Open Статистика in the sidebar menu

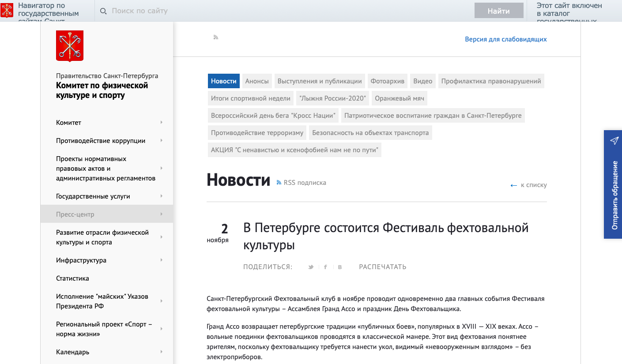72,278
